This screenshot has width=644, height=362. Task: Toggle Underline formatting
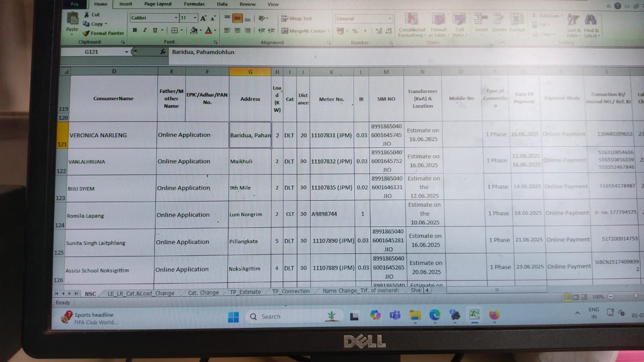[155, 30]
